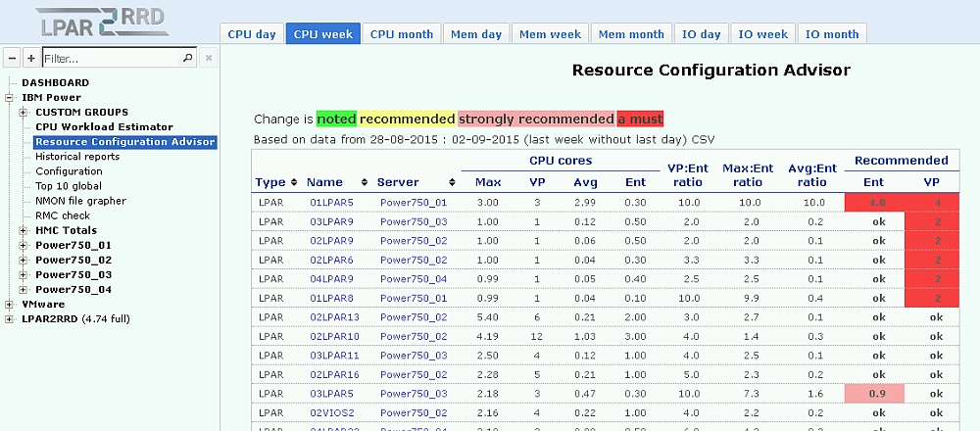Switch to the CPU day tab
The image size is (980, 431).
coord(252,34)
